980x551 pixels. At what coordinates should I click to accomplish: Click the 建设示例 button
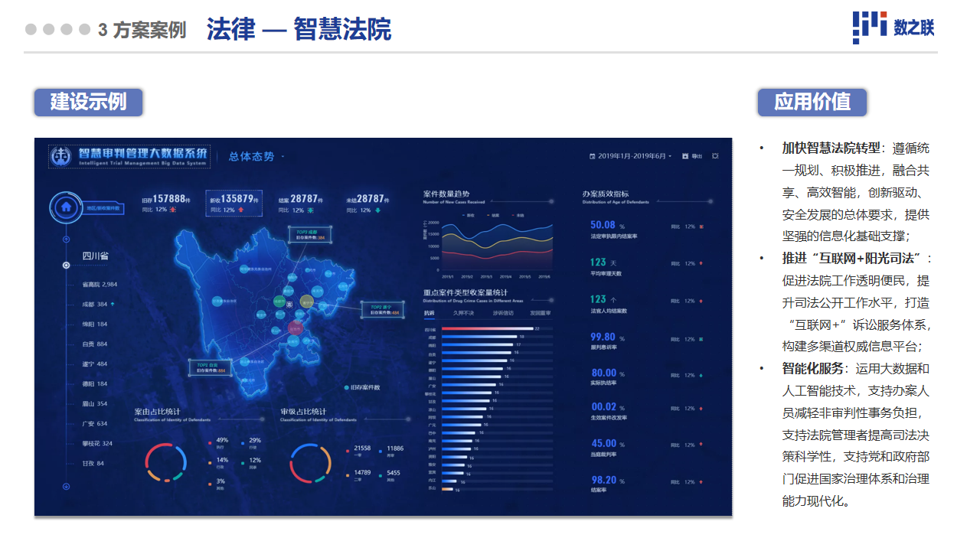[88, 102]
